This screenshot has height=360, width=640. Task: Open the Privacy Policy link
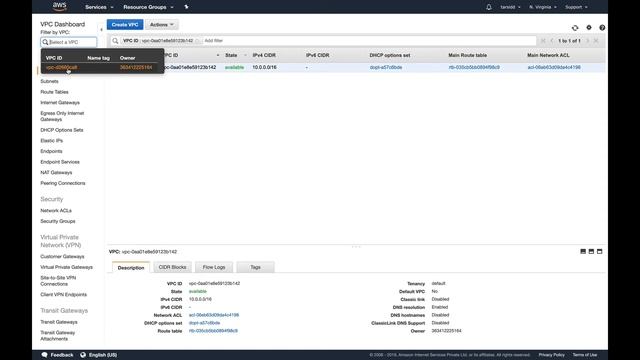[551, 355]
